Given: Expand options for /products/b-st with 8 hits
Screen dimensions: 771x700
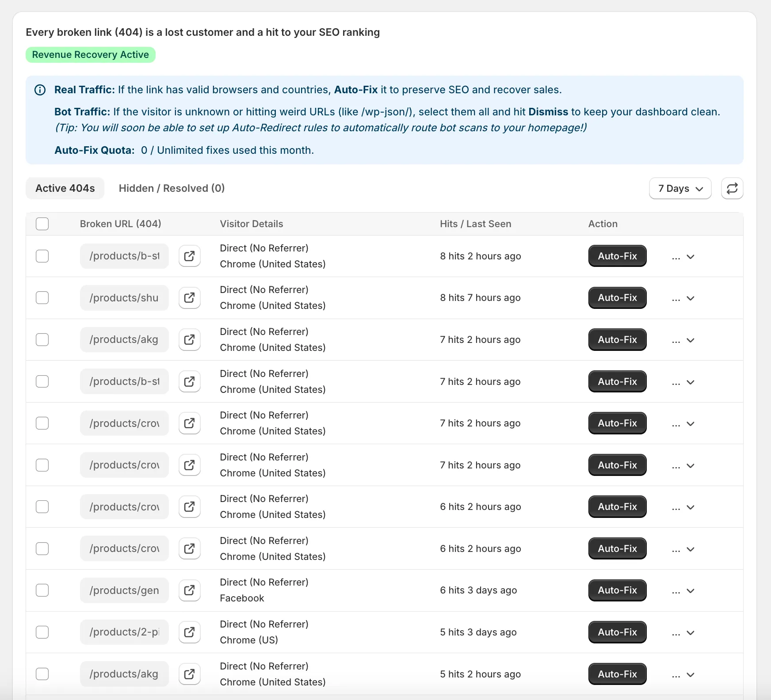Looking at the screenshot, I should (x=683, y=257).
